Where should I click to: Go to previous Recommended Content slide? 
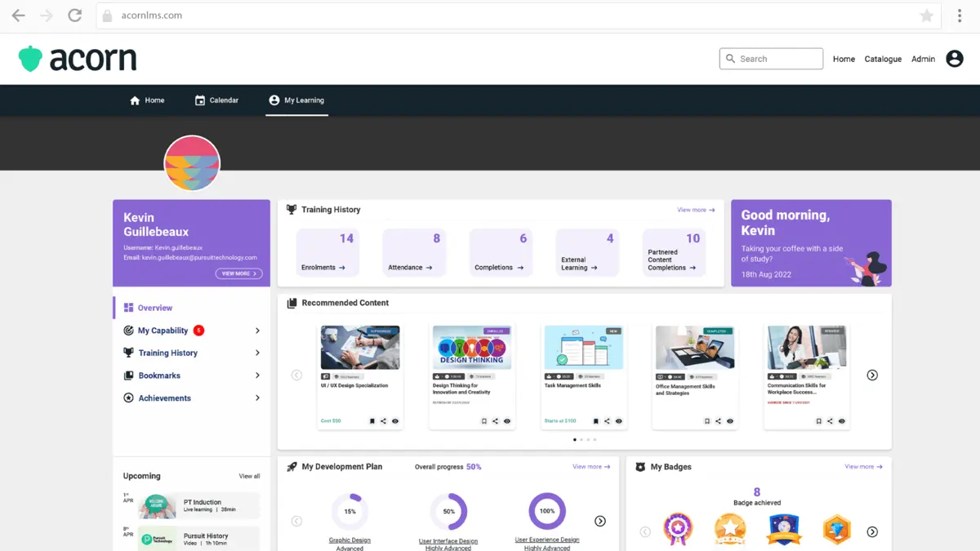(x=296, y=375)
